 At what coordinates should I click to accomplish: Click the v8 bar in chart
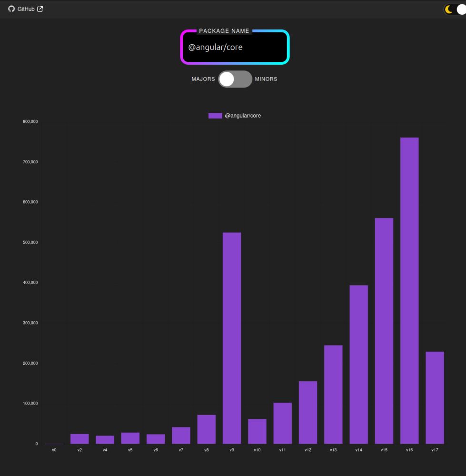(207, 429)
